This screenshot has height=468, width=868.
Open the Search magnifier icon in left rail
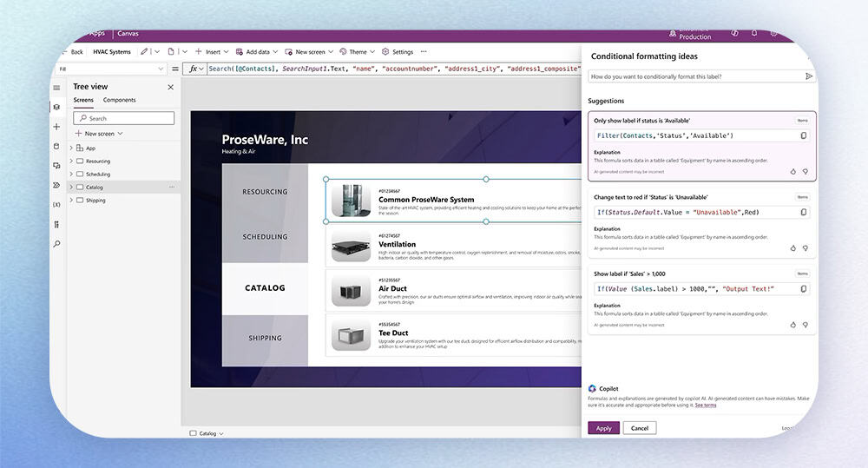point(56,244)
